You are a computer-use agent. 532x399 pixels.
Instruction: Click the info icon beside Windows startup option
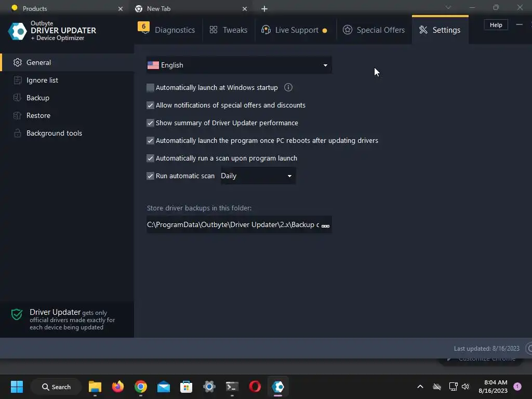288,87
